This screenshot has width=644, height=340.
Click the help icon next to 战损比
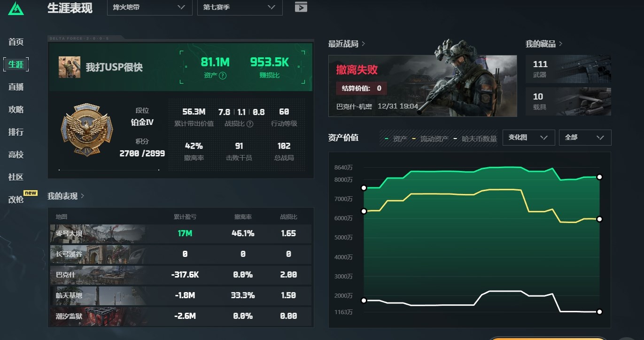tap(250, 124)
